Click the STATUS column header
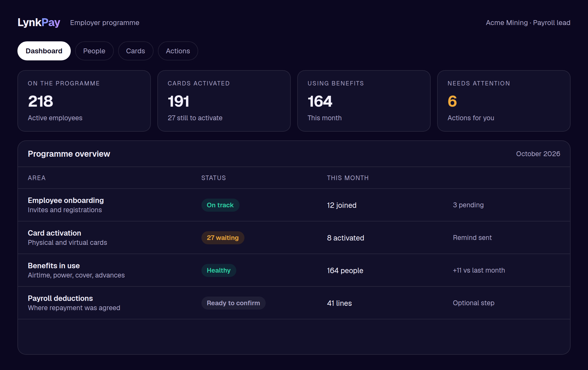Screen dimensions: 588x370 click(x=214, y=178)
